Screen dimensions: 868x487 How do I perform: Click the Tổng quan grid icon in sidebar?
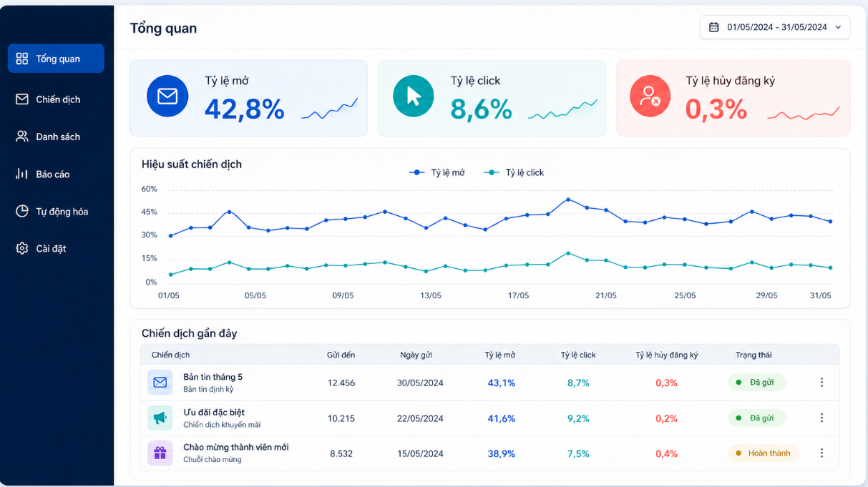coord(22,59)
